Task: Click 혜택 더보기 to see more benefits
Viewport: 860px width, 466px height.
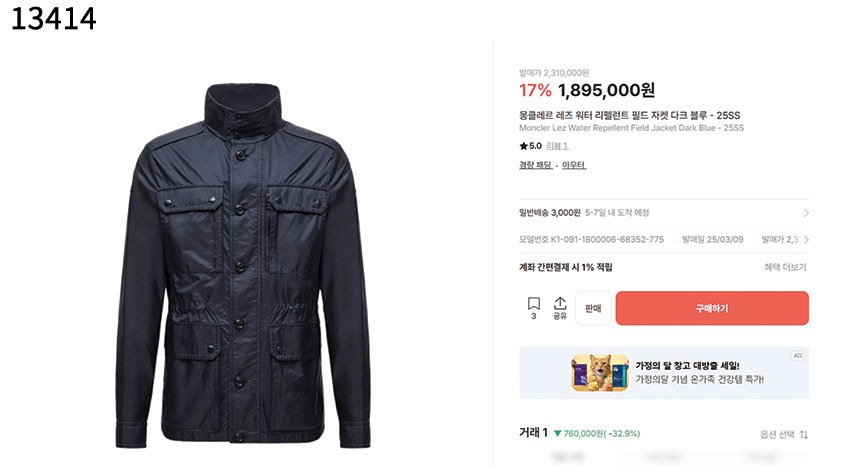Action: pyautogui.click(x=785, y=267)
